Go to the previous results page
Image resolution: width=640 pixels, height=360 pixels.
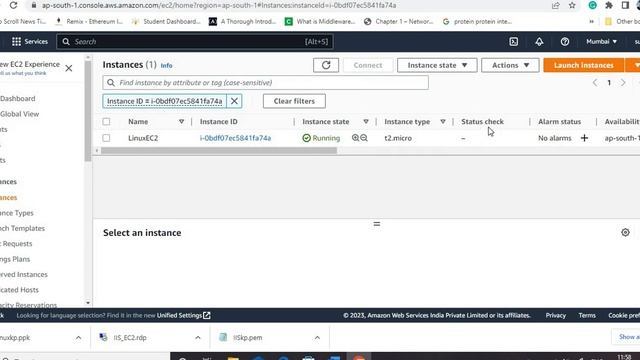[x=595, y=83]
